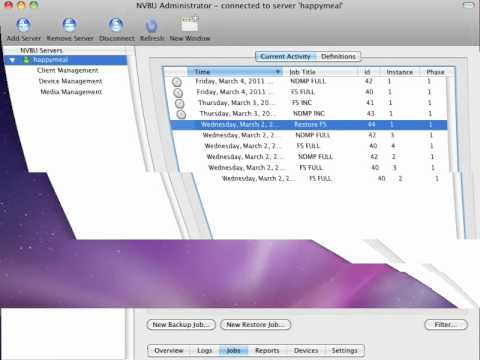Viewport: 480px width, 360px height.
Task: Sort by the Time column header
Action: [x=235, y=72]
